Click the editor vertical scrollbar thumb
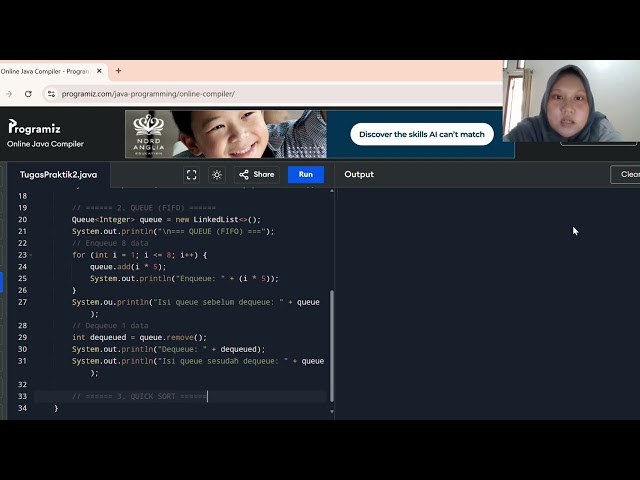 [332, 346]
